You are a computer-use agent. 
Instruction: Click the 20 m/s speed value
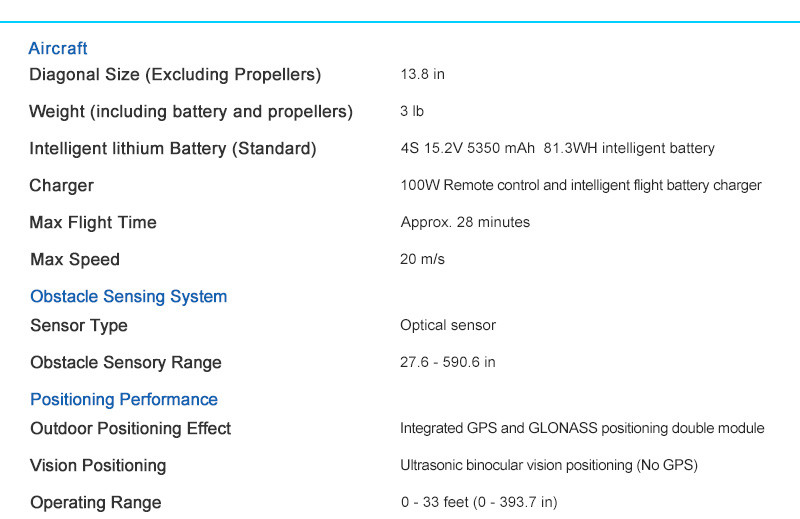click(x=422, y=259)
